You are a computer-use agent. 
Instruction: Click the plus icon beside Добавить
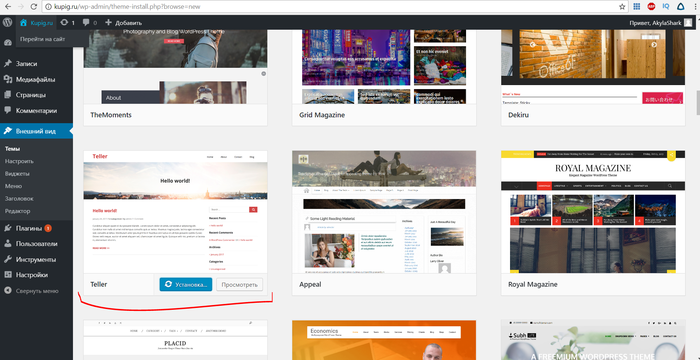tap(108, 22)
